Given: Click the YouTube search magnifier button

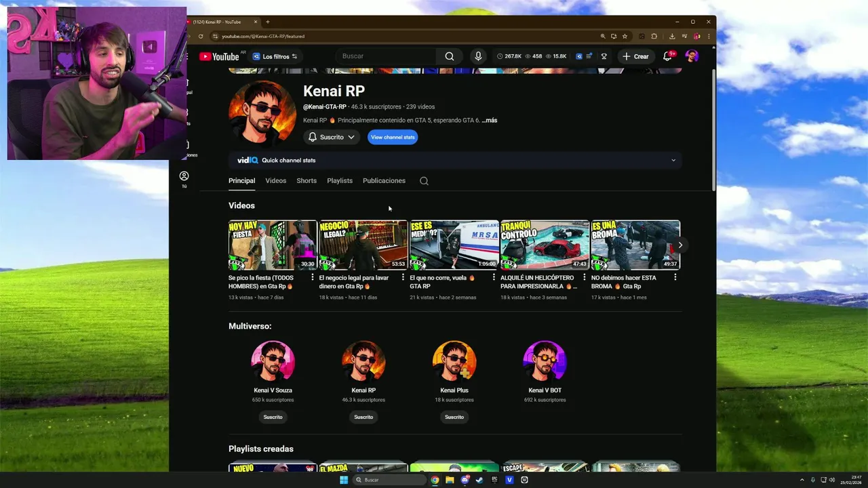Looking at the screenshot, I should pos(449,56).
